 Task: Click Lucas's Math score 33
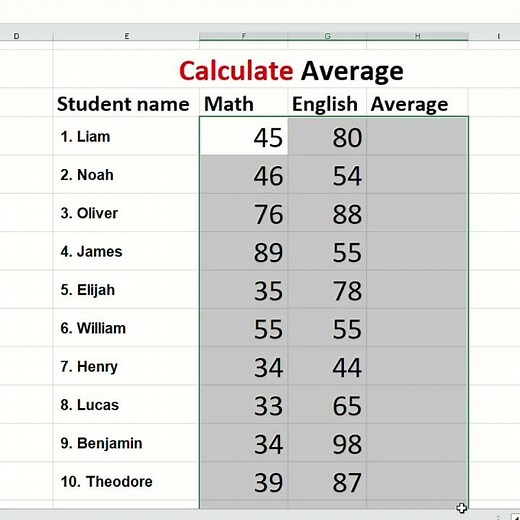[244, 404]
